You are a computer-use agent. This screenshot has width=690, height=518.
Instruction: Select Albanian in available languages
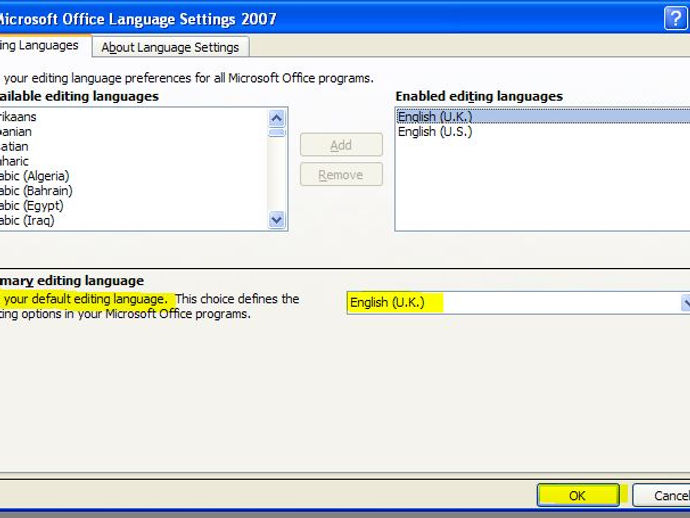pyautogui.click(x=133, y=132)
